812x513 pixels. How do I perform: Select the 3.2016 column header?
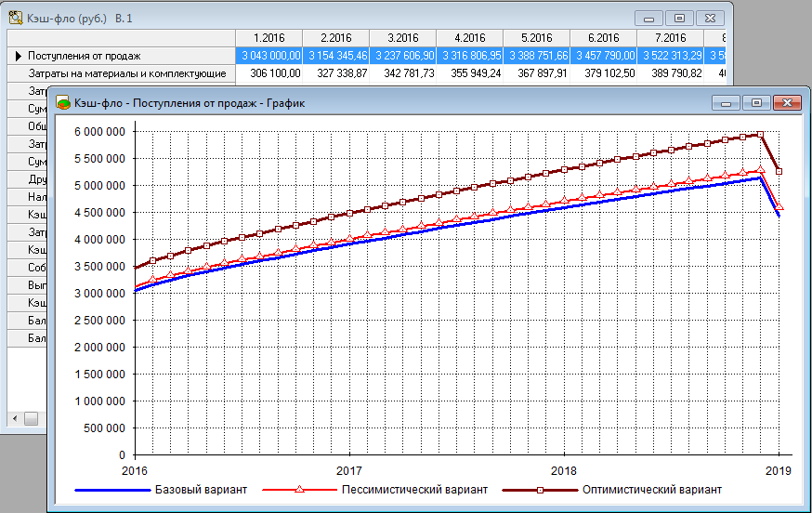pos(403,38)
